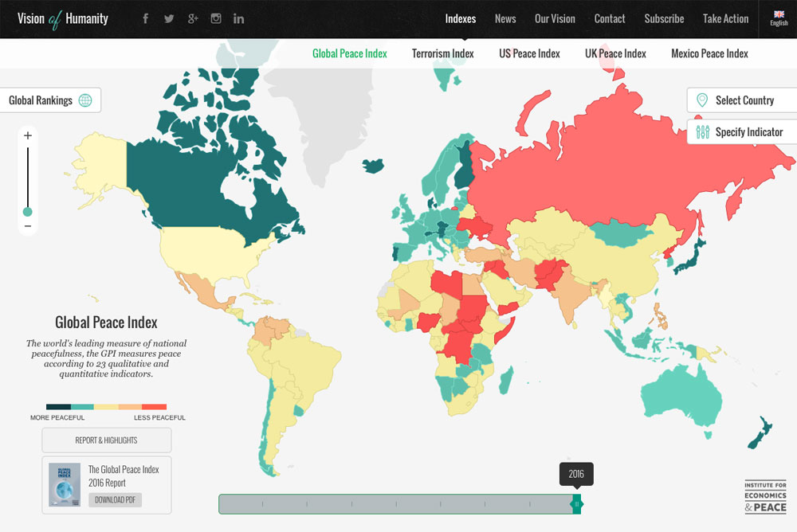
Task: Click the Report & Highlights button
Action: (106, 440)
